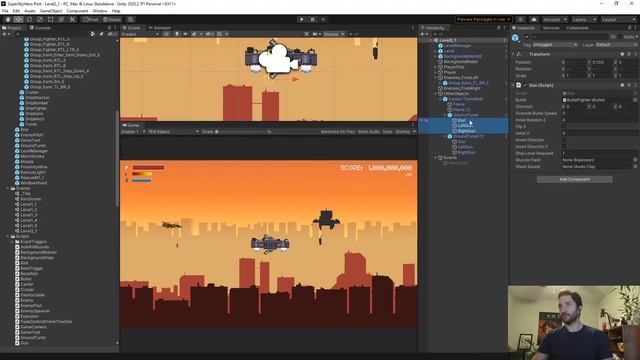This screenshot has width=640, height=360.
Task: Open the Window menu
Action: click(100, 11)
